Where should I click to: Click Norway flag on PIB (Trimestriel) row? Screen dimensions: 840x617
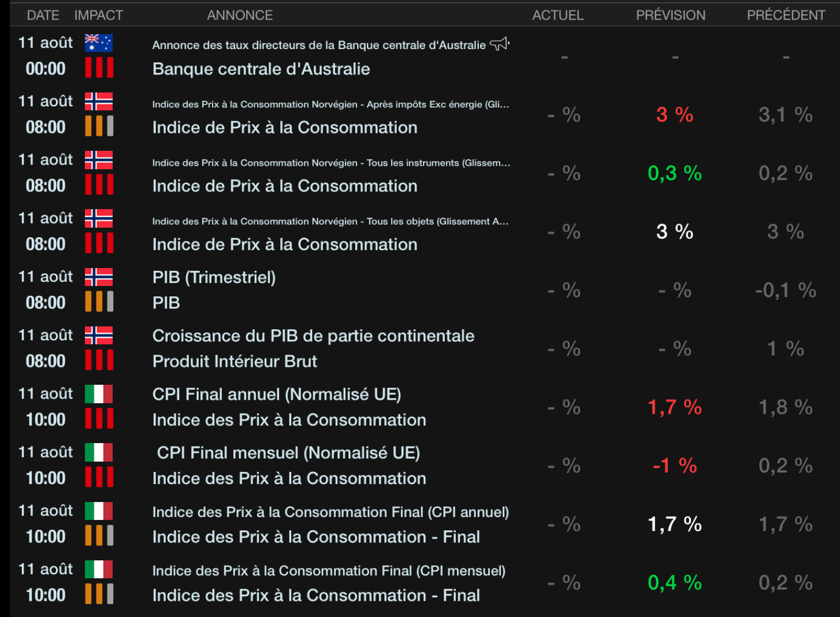(x=99, y=277)
